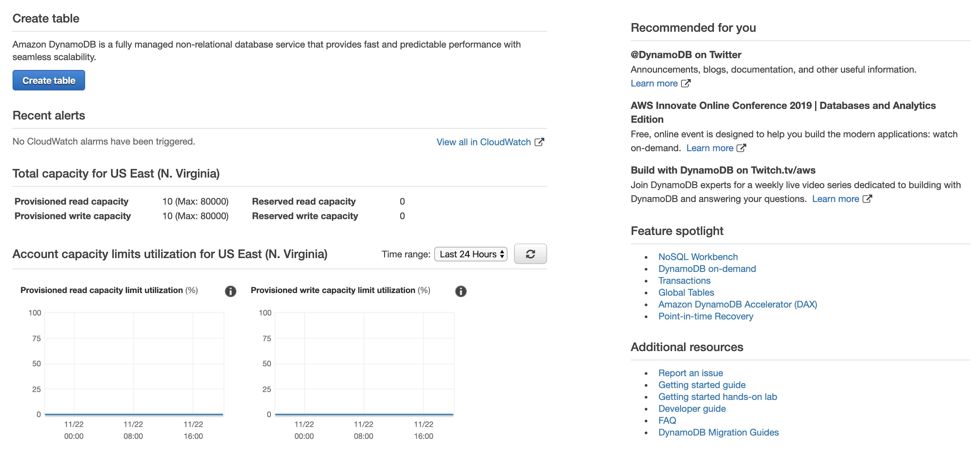Click external link icon after Twitch Learn more
Viewport: 980px width, 456px height.
tap(867, 199)
